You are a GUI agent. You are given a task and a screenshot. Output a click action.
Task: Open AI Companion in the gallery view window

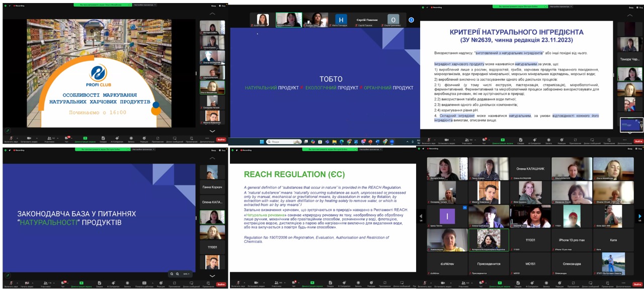(532, 284)
